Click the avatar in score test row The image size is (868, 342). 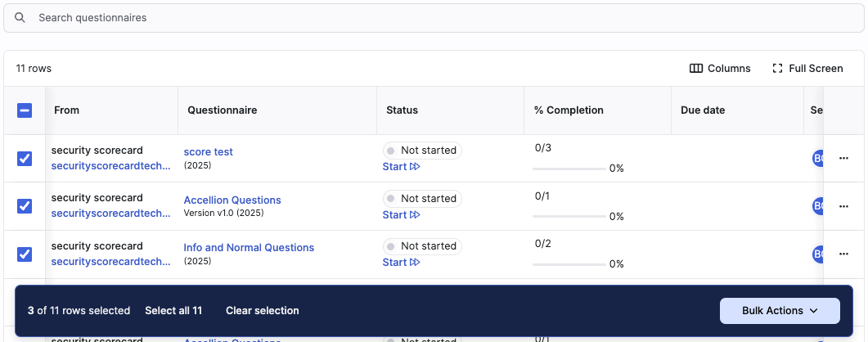tap(817, 158)
